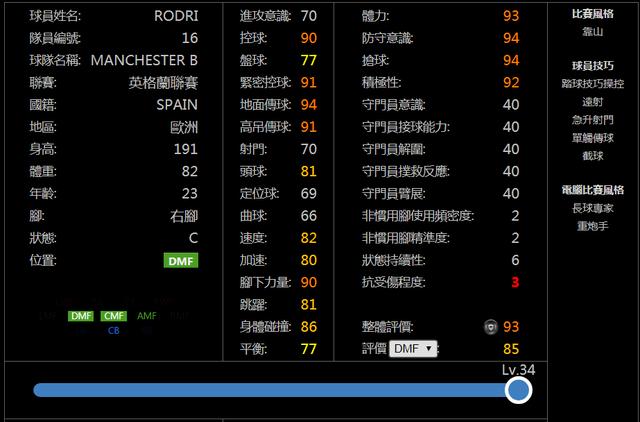The height and width of the screenshot is (422, 640).
Task: Click the 長球專家 COM style
Action: click(593, 208)
